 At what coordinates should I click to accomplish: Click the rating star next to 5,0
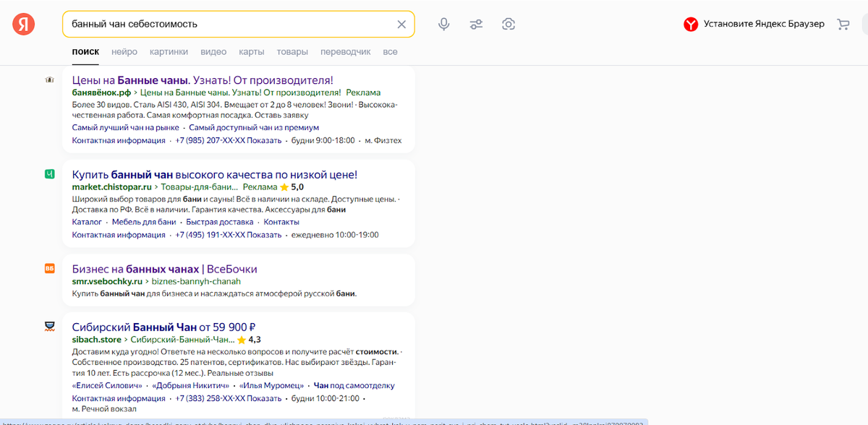point(284,186)
